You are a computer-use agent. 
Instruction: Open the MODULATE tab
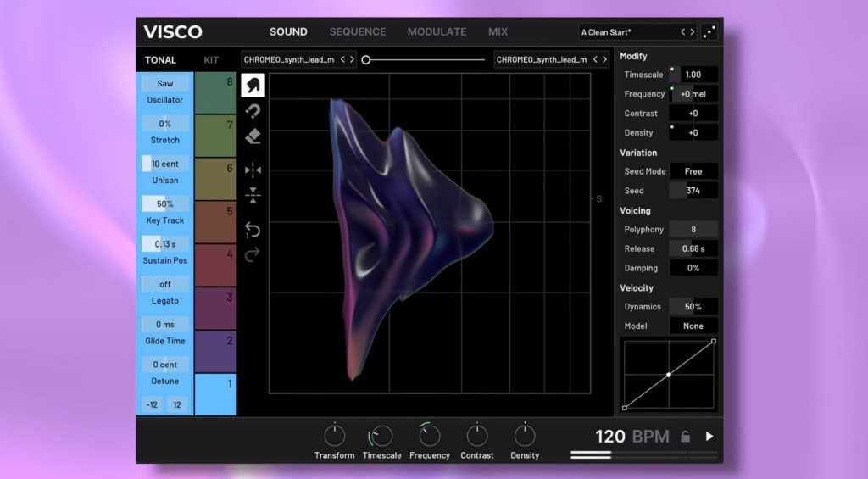click(x=437, y=32)
